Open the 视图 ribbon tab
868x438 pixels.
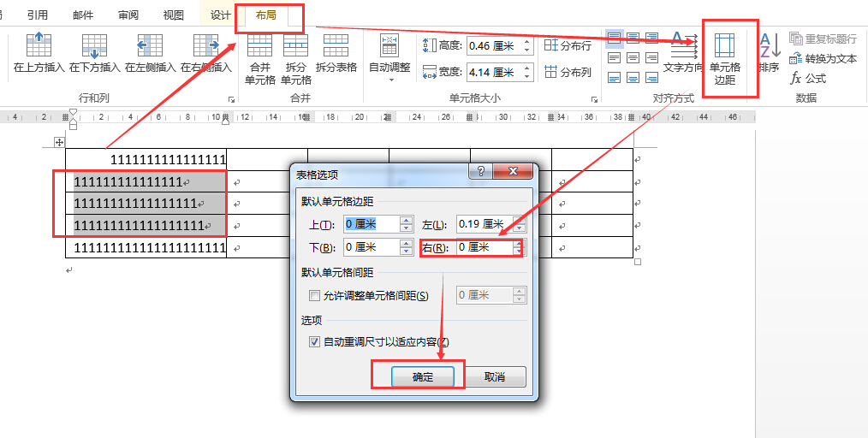tap(173, 15)
